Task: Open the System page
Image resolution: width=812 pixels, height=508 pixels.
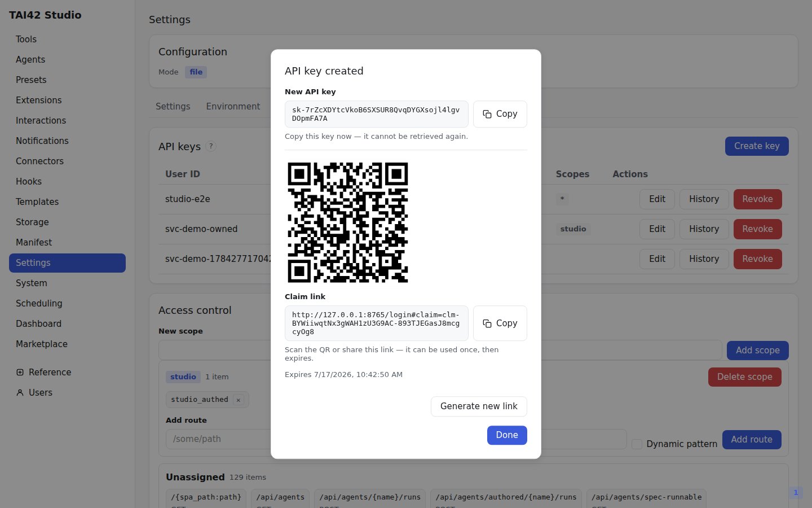Action: tap(67, 283)
